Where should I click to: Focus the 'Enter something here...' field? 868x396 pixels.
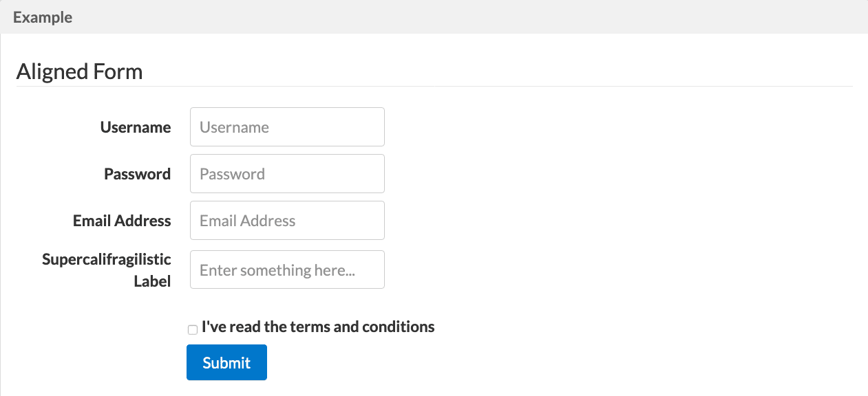coord(287,269)
